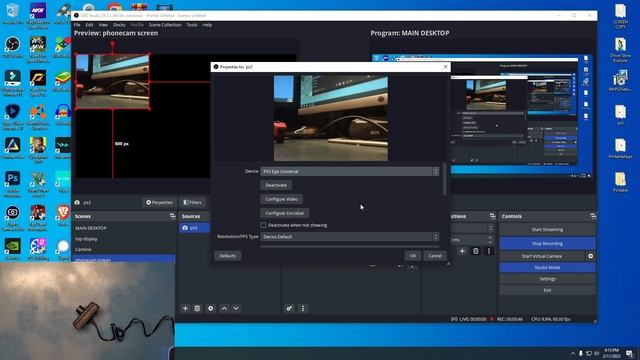Click Start Virtual Camera button

(542, 256)
